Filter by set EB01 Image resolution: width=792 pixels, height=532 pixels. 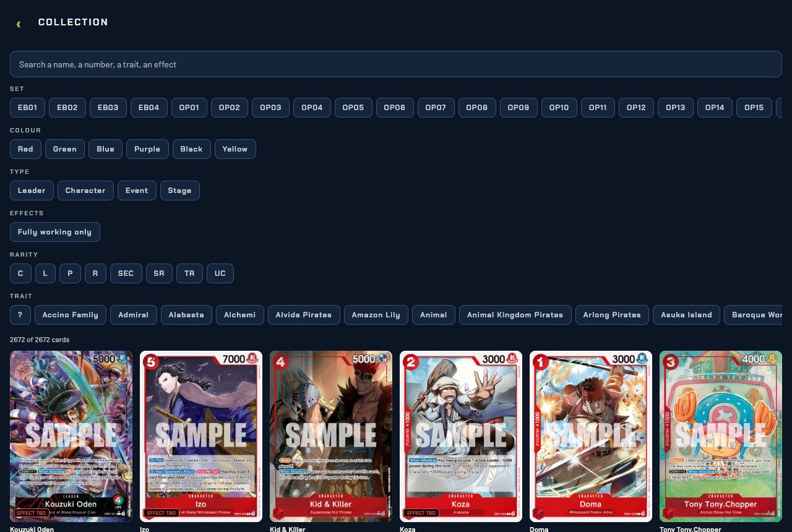click(27, 108)
